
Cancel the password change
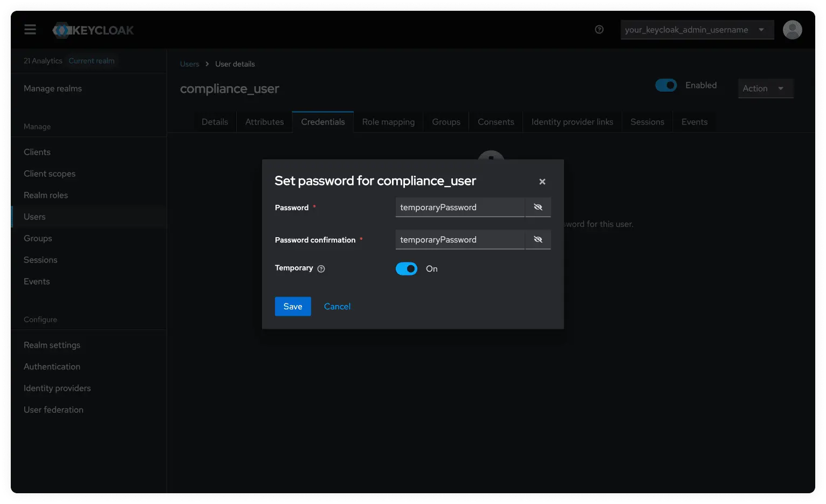pos(337,306)
